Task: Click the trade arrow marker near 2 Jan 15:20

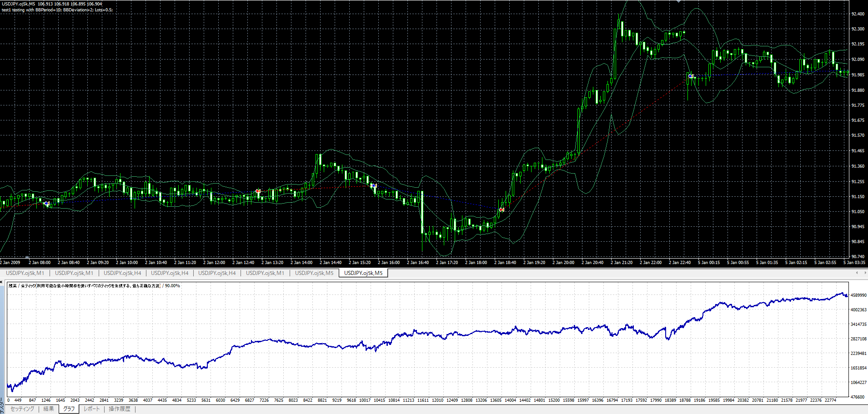Action: click(x=374, y=185)
